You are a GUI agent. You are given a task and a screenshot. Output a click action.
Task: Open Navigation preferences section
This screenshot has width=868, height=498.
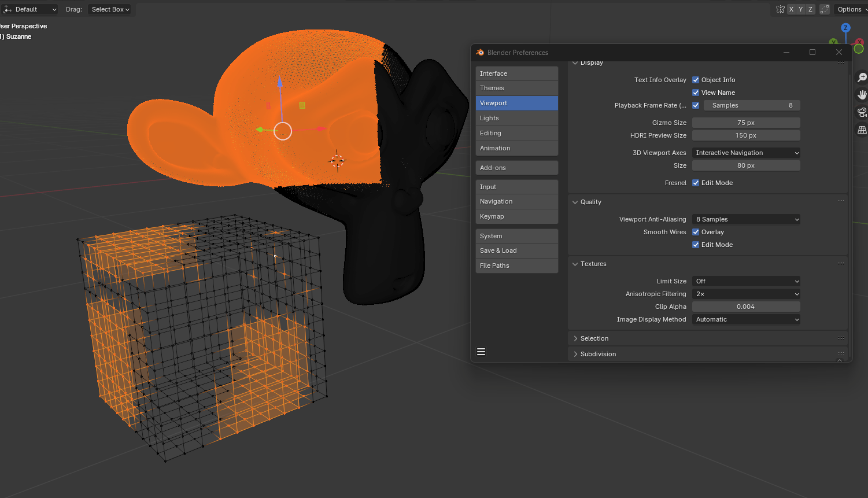pos(517,201)
